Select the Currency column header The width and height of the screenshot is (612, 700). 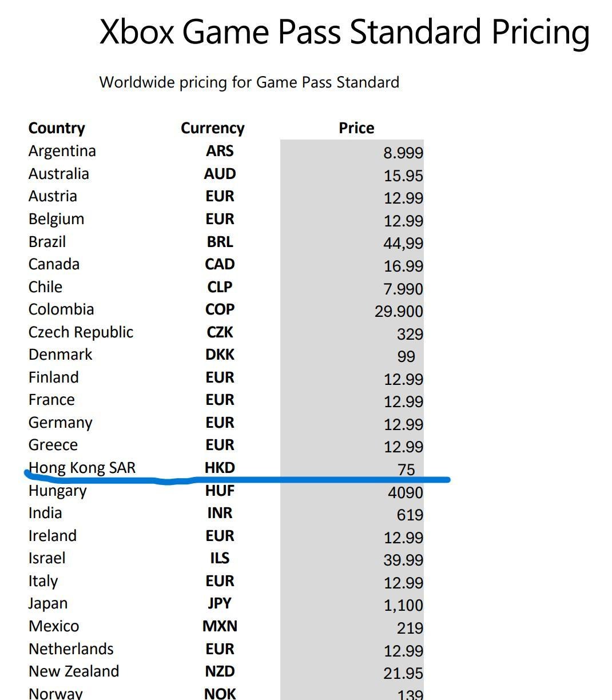[212, 128]
